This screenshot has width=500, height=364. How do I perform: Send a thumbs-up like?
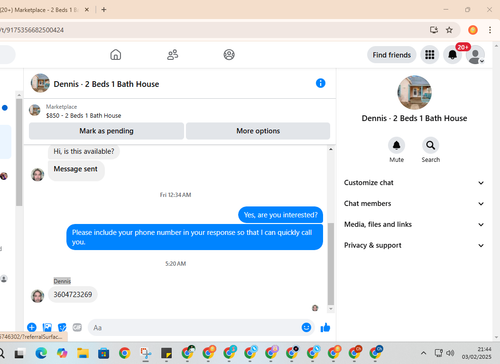pyautogui.click(x=325, y=328)
